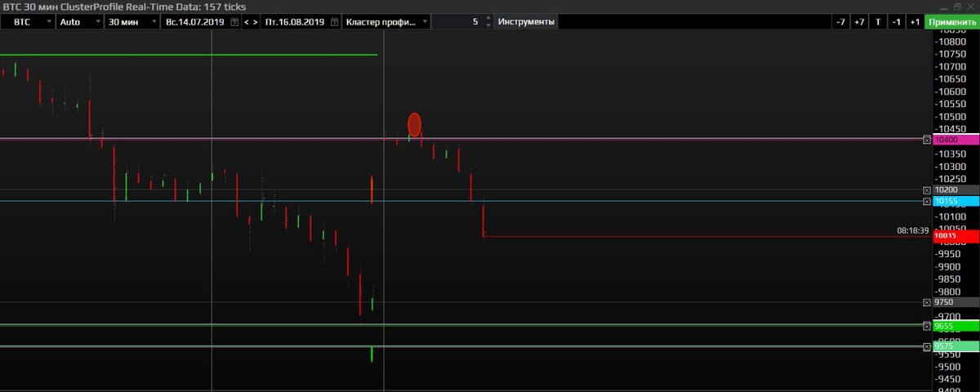Image resolution: width=980 pixels, height=392 pixels.
Task: Remove the 9655 price level line
Action: [x=926, y=326]
